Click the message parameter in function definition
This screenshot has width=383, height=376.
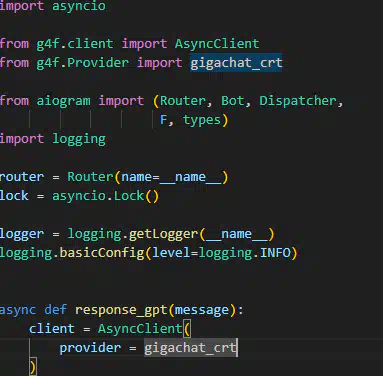pos(202,310)
